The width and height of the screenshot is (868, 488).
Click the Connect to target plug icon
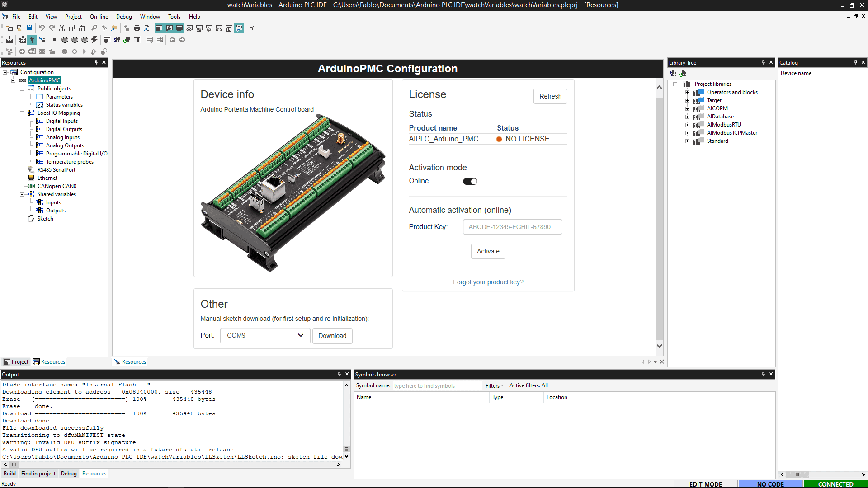point(32,40)
